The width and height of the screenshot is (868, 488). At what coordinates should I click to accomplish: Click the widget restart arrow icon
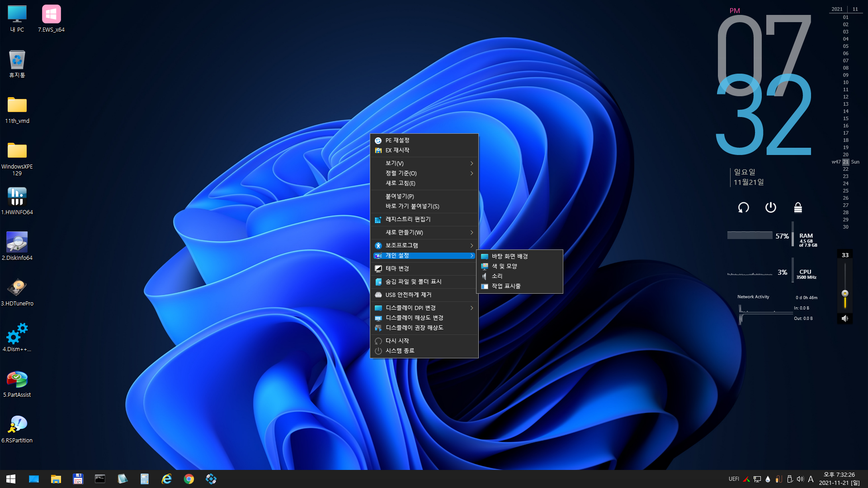[x=743, y=207]
